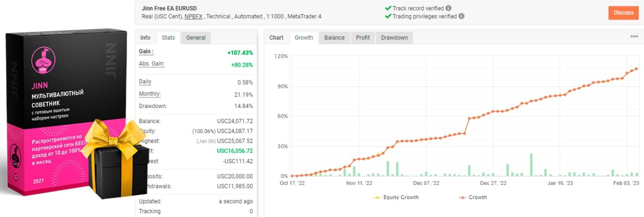Click info icon next to Trading privileges verified

pos(462,16)
